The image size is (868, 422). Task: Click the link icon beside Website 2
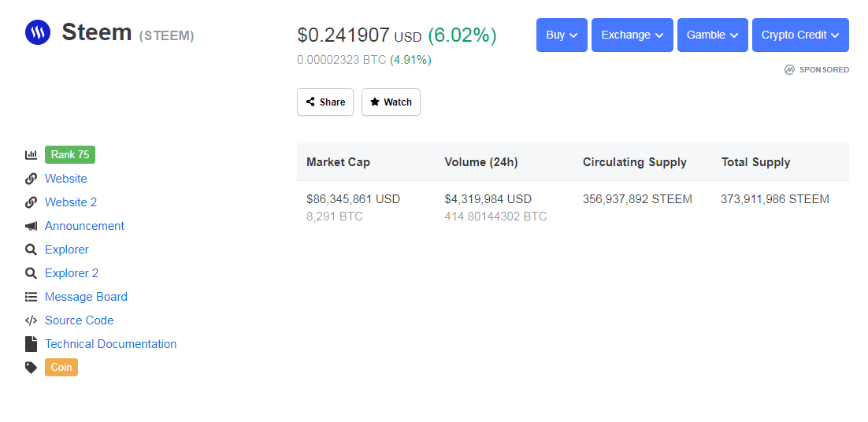click(31, 202)
